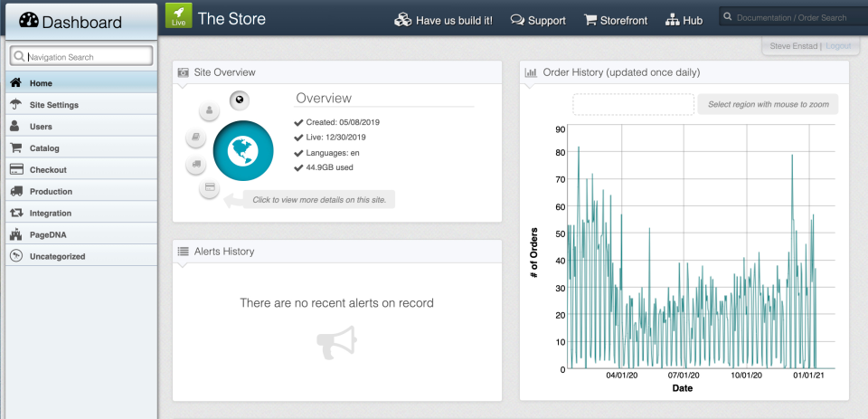The image size is (868, 419).
Task: Click the green Live rocket icon
Action: click(179, 15)
